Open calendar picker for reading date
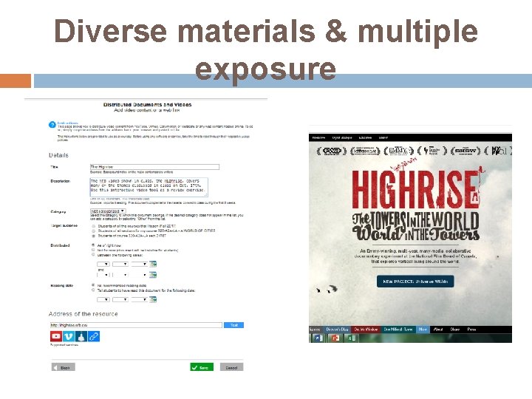532x399 pixels. pyautogui.click(x=153, y=299)
